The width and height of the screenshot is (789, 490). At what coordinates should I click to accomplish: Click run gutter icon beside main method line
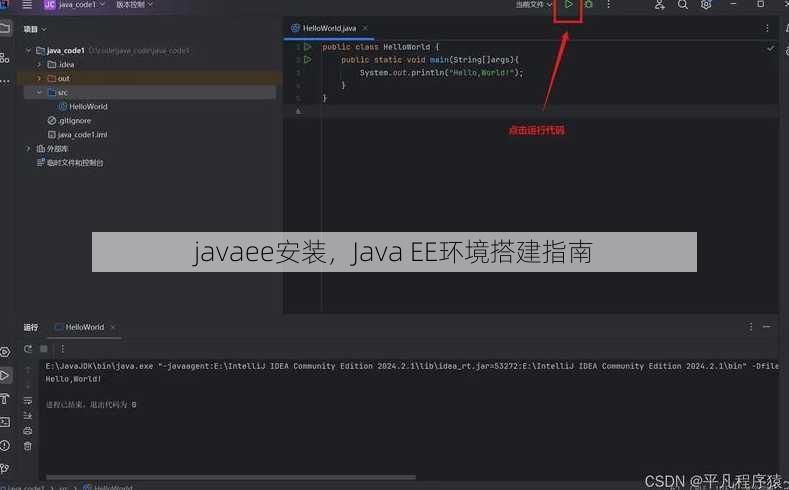point(307,59)
